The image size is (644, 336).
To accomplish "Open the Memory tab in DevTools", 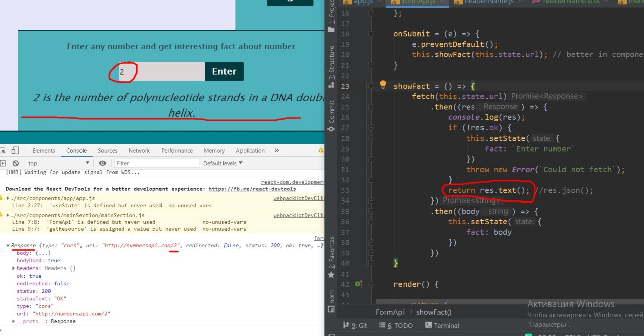I will 214,150.
